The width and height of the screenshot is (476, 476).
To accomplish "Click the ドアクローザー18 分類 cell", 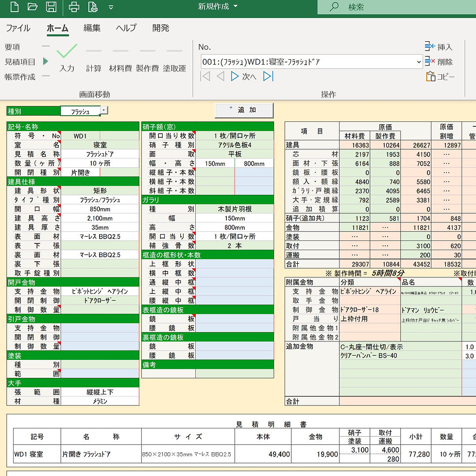I will pyautogui.click(x=370, y=310).
